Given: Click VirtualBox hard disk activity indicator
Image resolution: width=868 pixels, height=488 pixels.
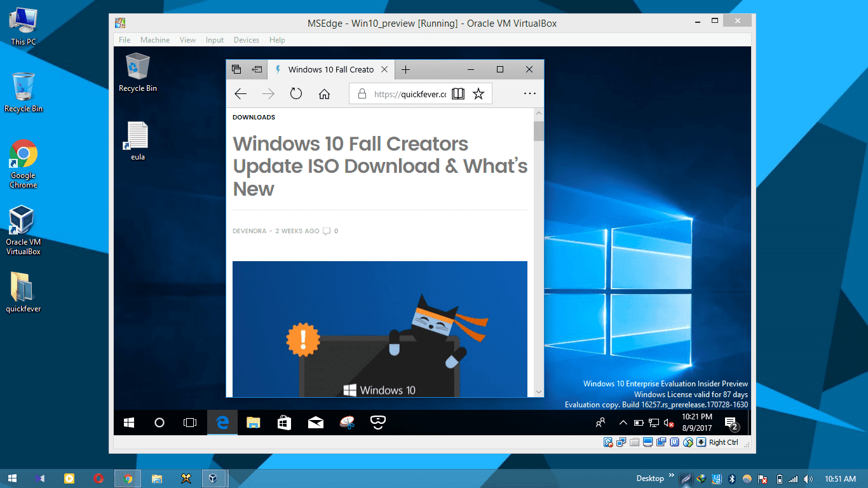Looking at the screenshot, I should pos(608,442).
